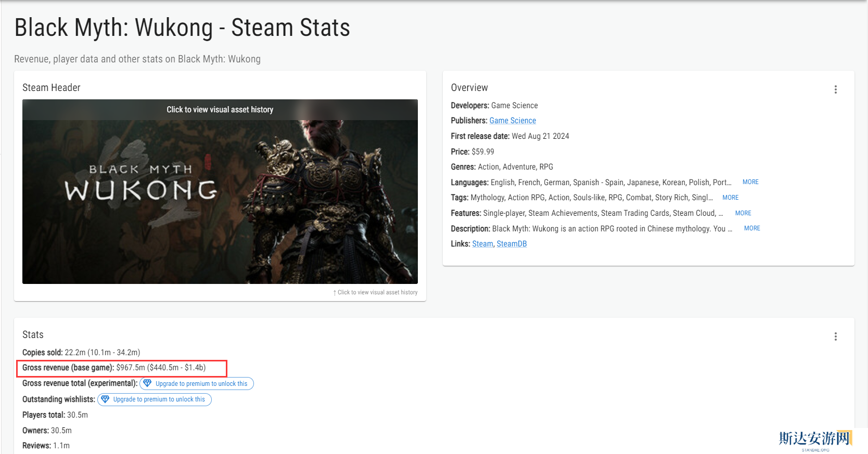Click diamond icon beside Gross revenue total
Image resolution: width=868 pixels, height=454 pixels.
[147, 383]
